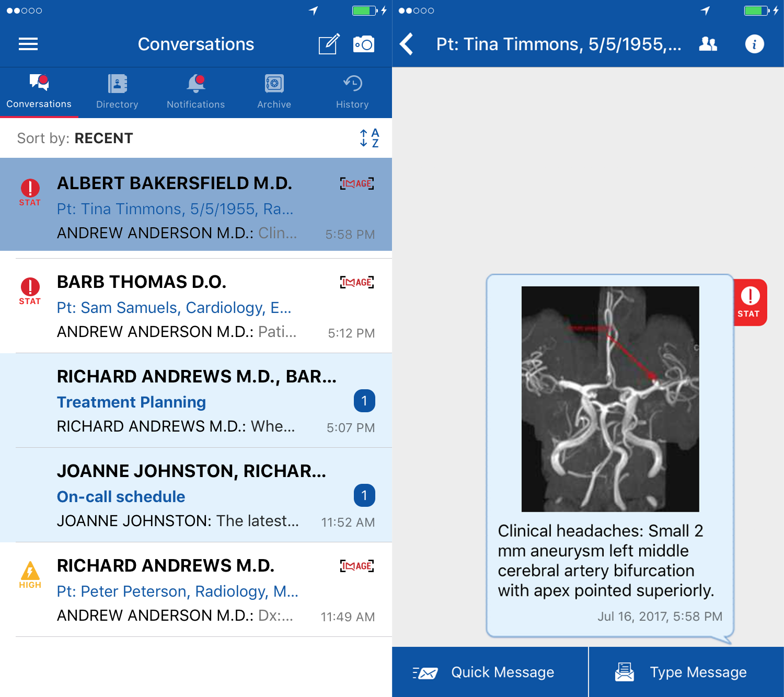Compose a new conversation
This screenshot has width=784, height=697.
click(x=329, y=44)
